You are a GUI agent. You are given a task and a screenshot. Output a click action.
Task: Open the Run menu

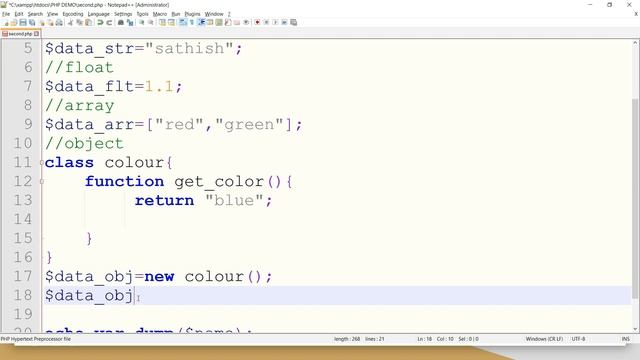(176, 14)
